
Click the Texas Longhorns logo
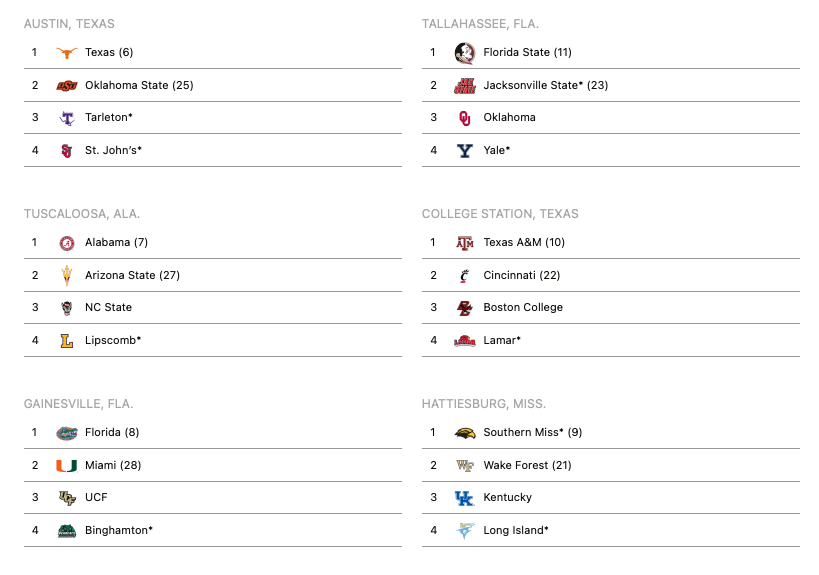[x=67, y=52]
